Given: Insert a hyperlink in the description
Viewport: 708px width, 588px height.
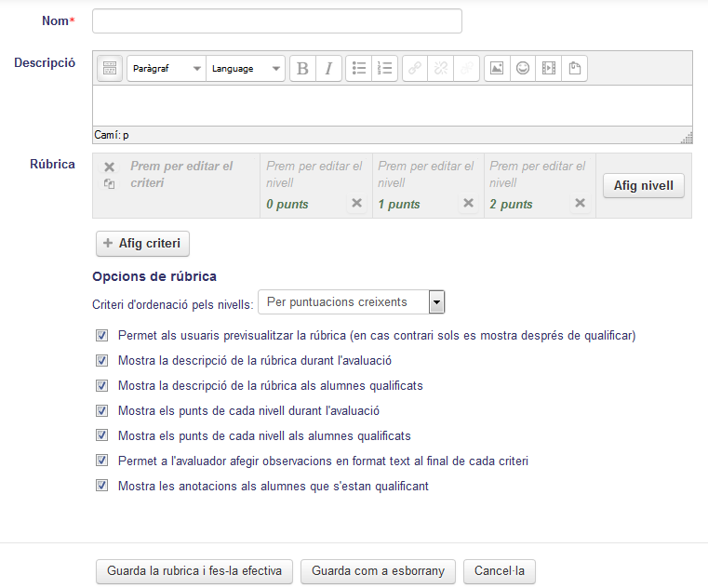Looking at the screenshot, I should click(x=415, y=69).
